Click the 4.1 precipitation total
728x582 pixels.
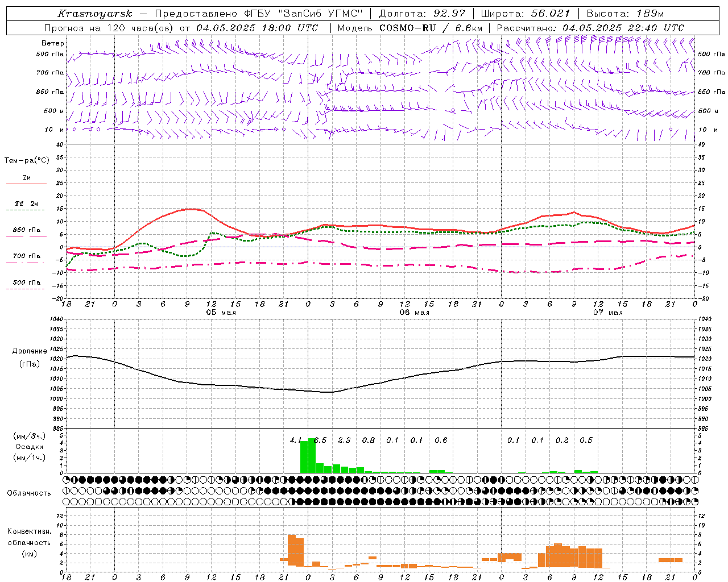(296, 440)
